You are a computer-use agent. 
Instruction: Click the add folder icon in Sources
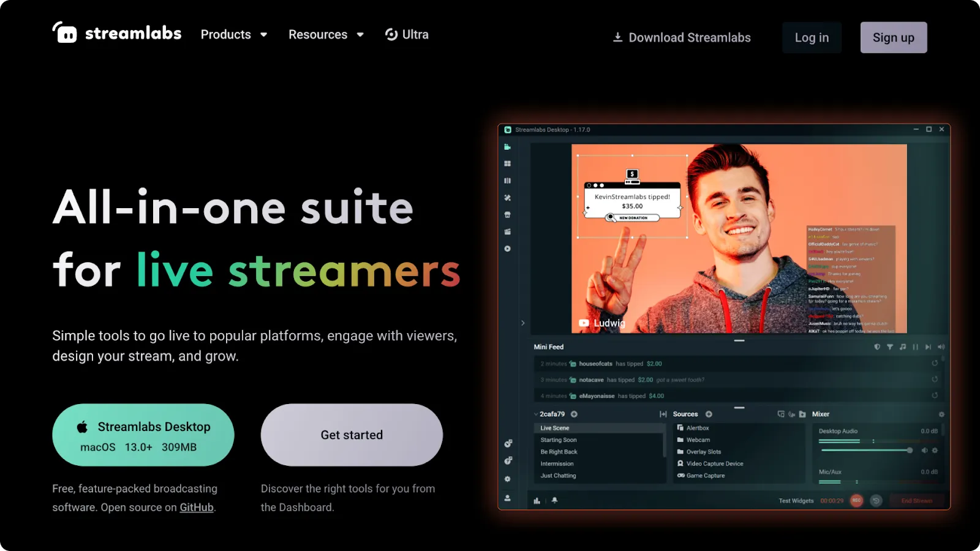click(x=802, y=414)
